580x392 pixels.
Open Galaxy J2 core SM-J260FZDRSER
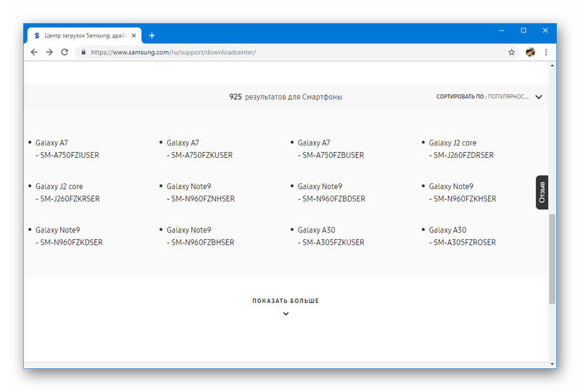coord(461,149)
